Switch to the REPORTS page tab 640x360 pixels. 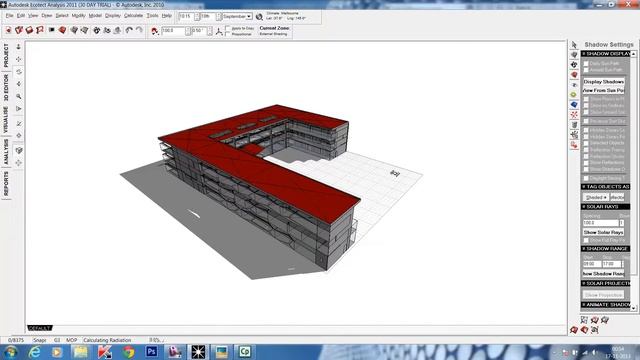(6, 184)
